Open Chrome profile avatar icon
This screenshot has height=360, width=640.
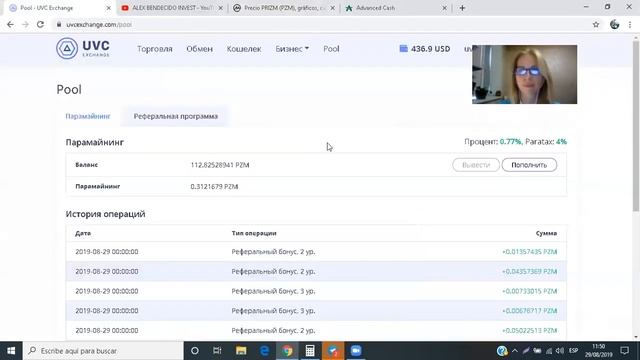(x=614, y=24)
